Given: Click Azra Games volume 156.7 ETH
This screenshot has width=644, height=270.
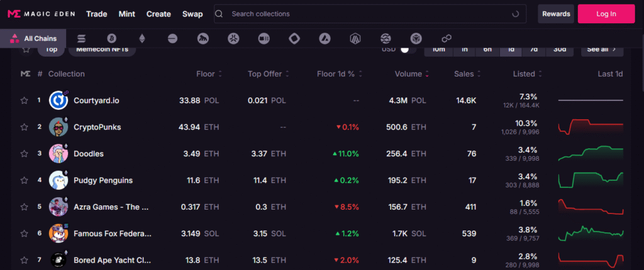Looking at the screenshot, I should (408, 207).
